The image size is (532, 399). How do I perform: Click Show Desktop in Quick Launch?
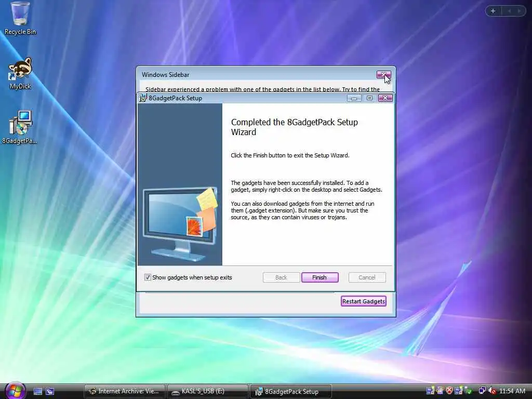[38, 391]
